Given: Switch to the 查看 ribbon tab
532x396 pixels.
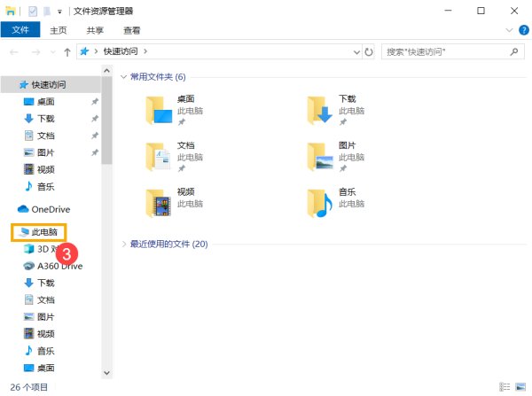Looking at the screenshot, I should pos(131,30).
